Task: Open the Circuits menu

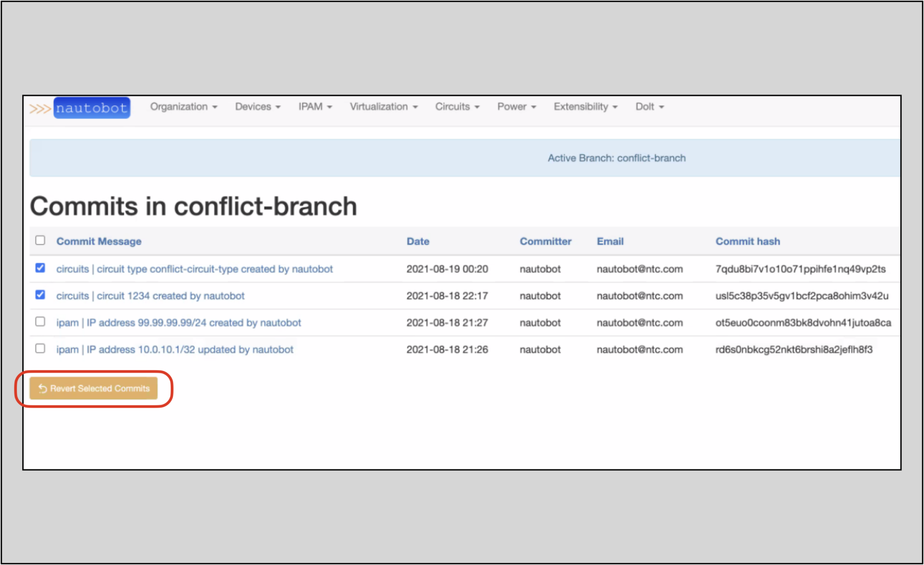Action: click(457, 107)
